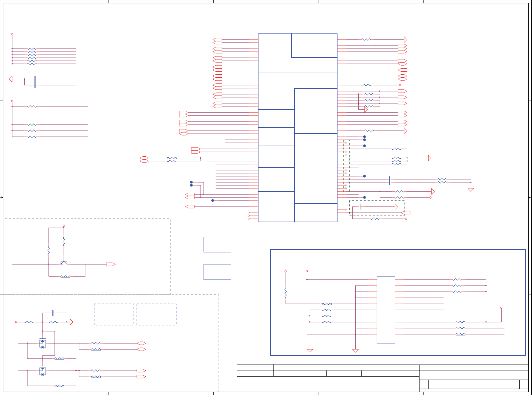This screenshot has height=395, width=532.
Task: Select right ground symbol in blue-bordered box
Action: pyautogui.click(x=356, y=351)
